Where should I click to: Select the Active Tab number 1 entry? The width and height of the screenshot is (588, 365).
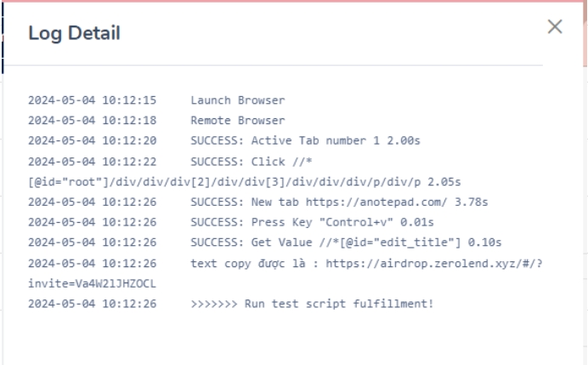click(x=304, y=141)
